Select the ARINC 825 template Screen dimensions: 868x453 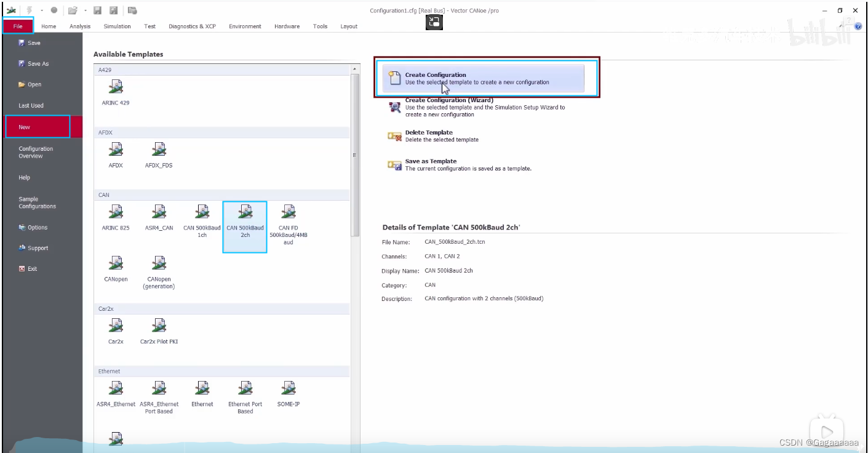coord(116,218)
